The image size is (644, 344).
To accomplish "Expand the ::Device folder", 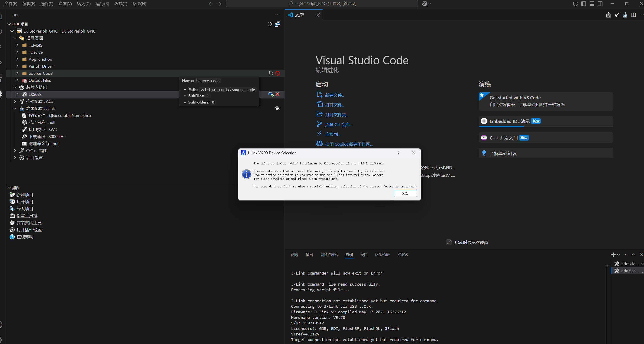I will [x=17, y=52].
